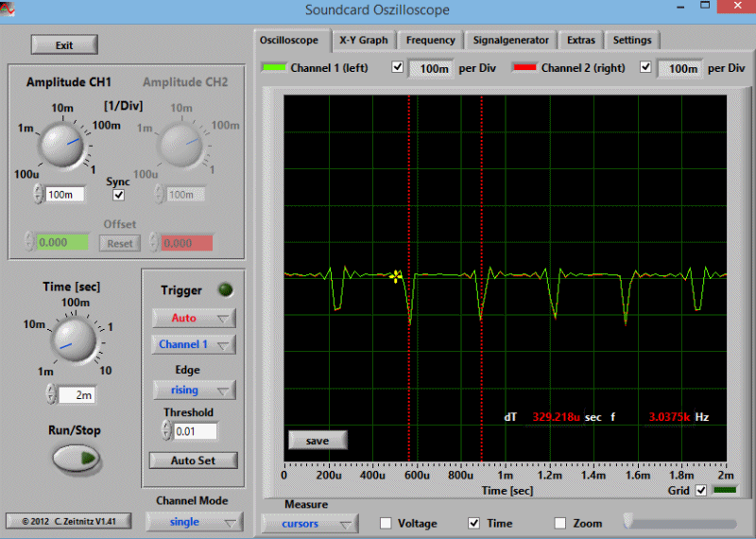Image resolution: width=756 pixels, height=539 pixels.
Task: Open the trigger source Channel 1 dropdown
Action: pos(194,344)
